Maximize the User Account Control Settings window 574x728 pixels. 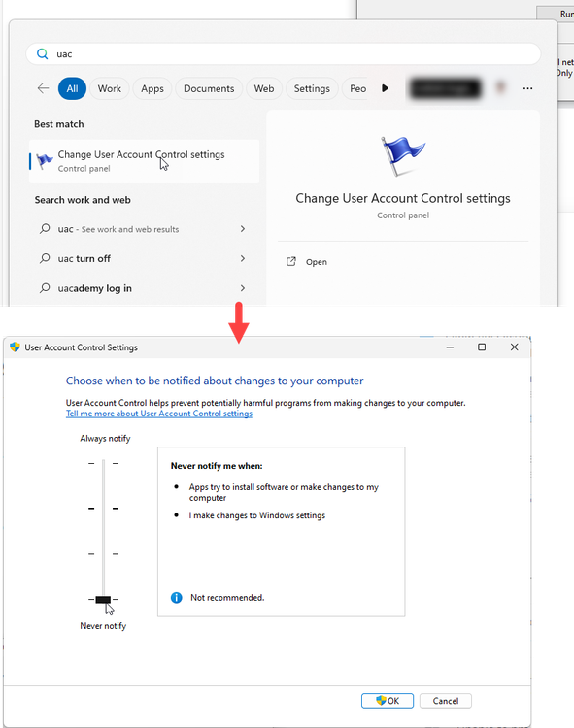click(482, 347)
